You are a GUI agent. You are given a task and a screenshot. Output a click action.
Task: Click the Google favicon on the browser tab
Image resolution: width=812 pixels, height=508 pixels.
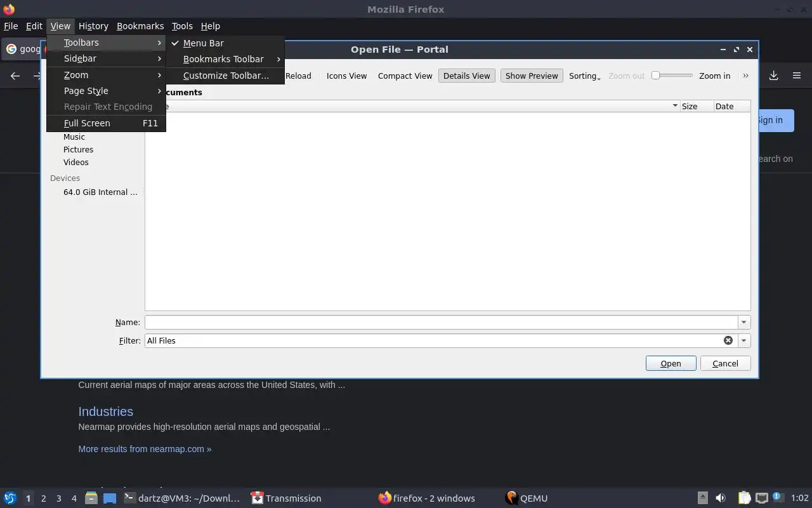tap(11, 49)
